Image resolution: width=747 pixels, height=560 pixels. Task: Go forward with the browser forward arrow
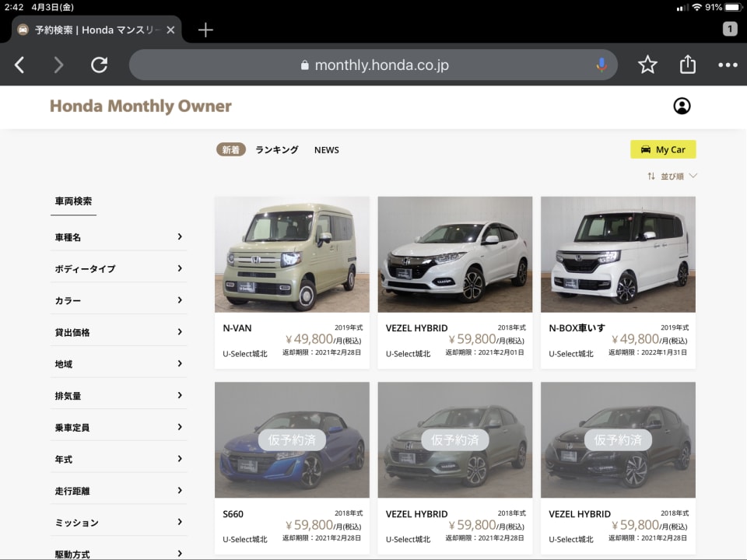tap(58, 65)
